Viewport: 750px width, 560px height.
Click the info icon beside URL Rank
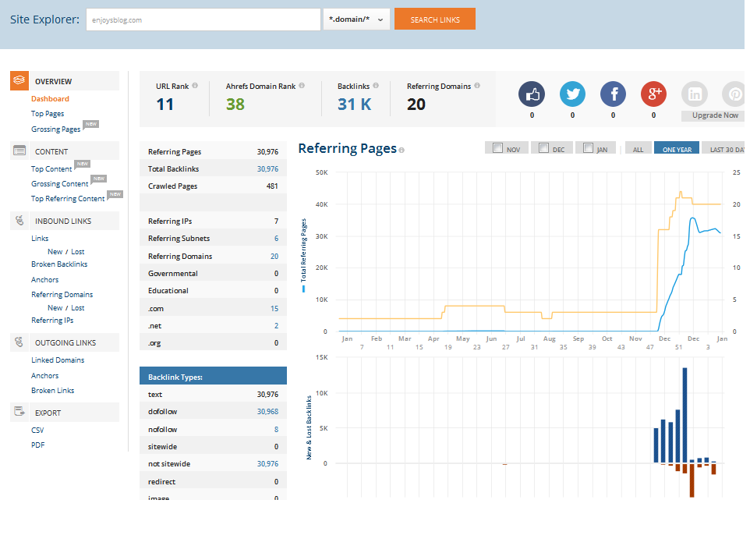click(x=195, y=86)
